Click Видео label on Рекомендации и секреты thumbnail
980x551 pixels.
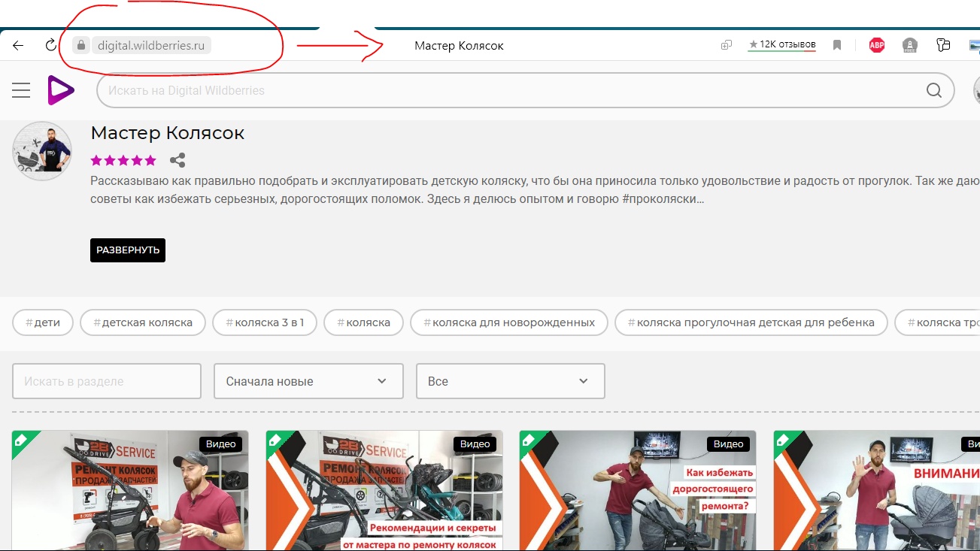coord(475,444)
